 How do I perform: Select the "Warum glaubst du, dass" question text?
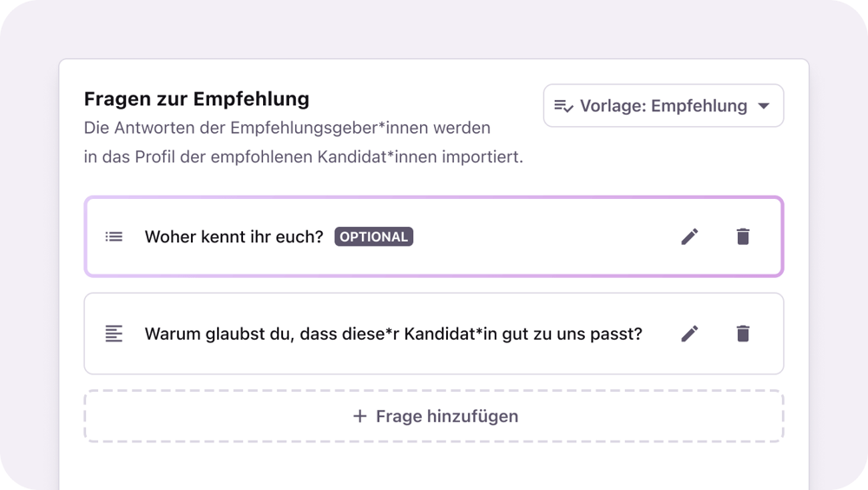(393, 334)
